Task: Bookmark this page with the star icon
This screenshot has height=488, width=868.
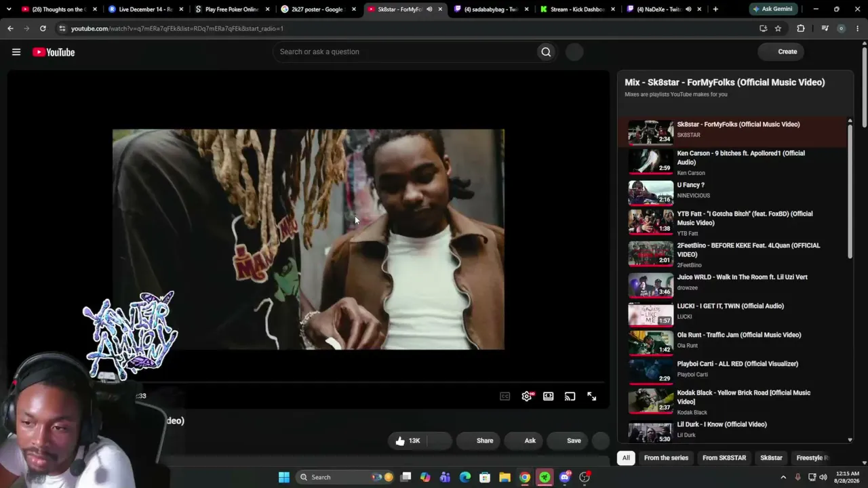Action: [778, 28]
